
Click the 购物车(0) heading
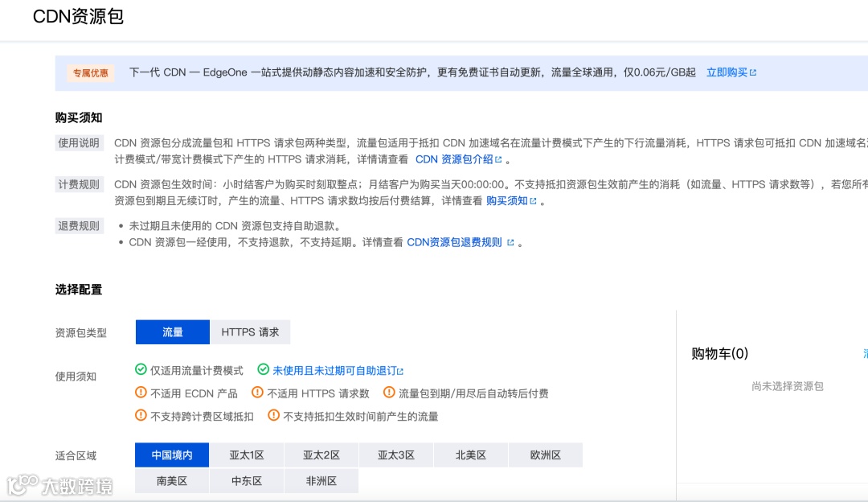[x=719, y=353]
